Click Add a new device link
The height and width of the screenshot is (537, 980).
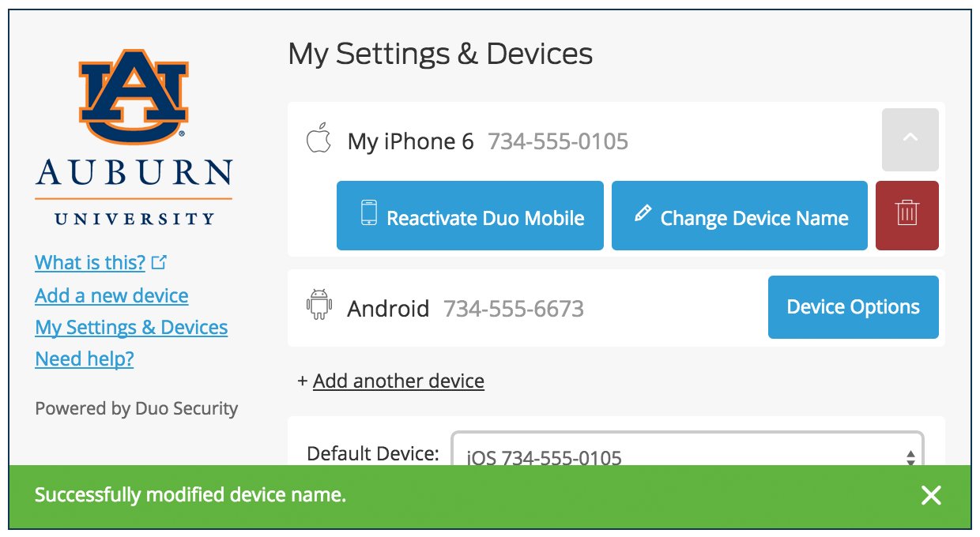pyautogui.click(x=111, y=295)
